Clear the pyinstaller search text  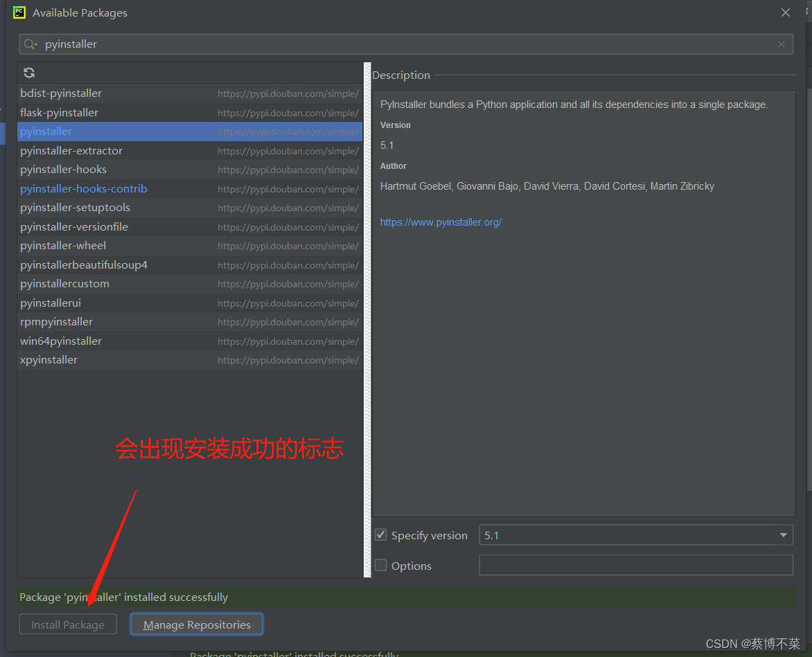coord(782,44)
